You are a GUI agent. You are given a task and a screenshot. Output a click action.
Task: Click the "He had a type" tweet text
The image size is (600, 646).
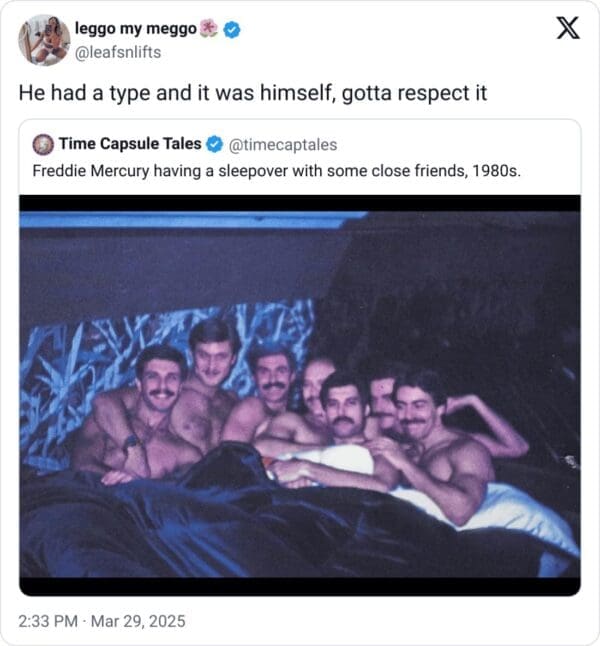click(253, 93)
